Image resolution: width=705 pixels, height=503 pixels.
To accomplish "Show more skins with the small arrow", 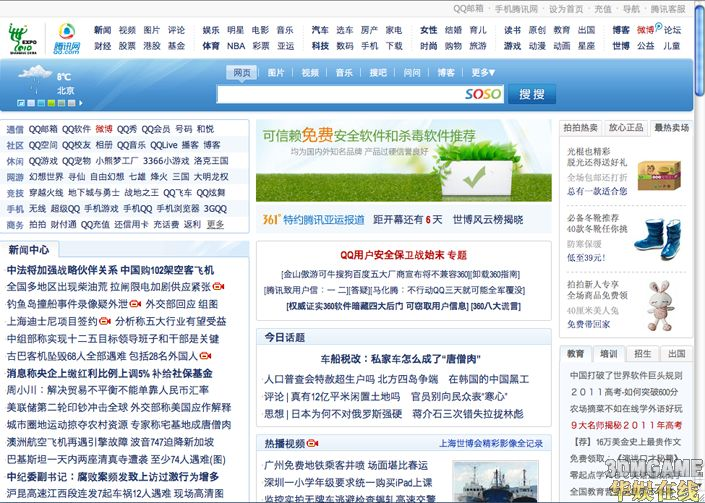I will pos(80,103).
